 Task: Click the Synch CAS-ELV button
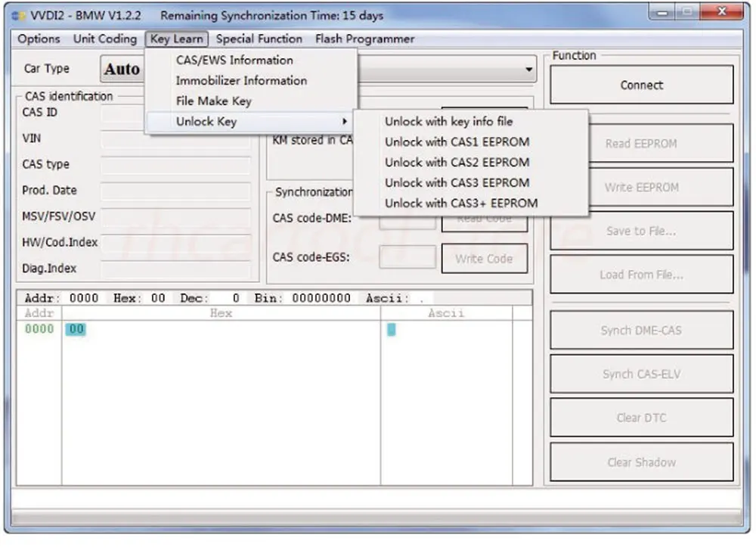click(641, 374)
